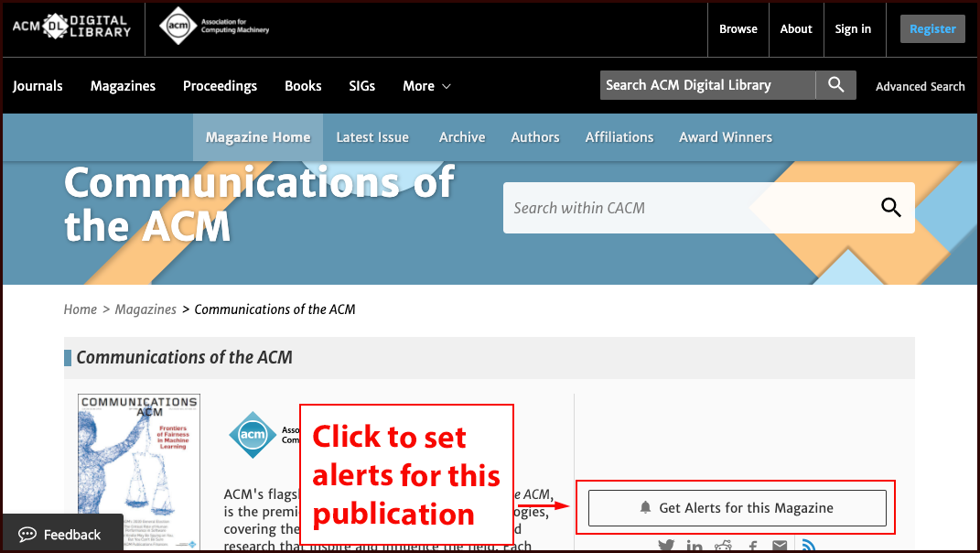
Task: Click the Home breadcrumb link
Action: click(80, 309)
